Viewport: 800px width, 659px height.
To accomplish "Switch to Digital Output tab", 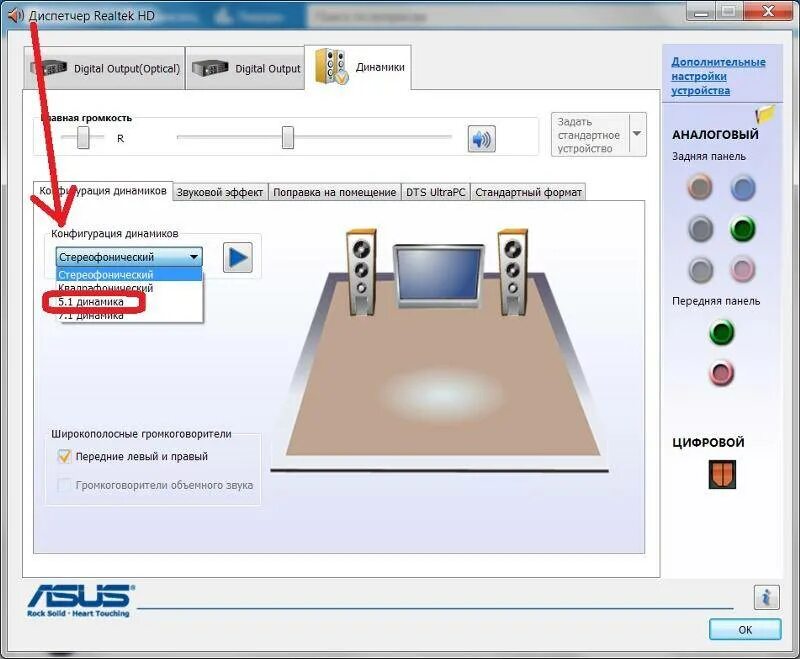I will tap(246, 68).
